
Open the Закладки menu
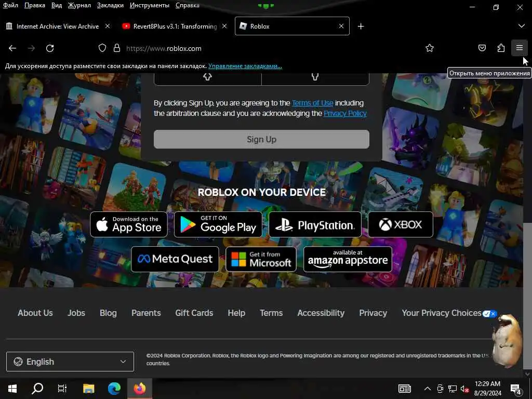coord(110,5)
